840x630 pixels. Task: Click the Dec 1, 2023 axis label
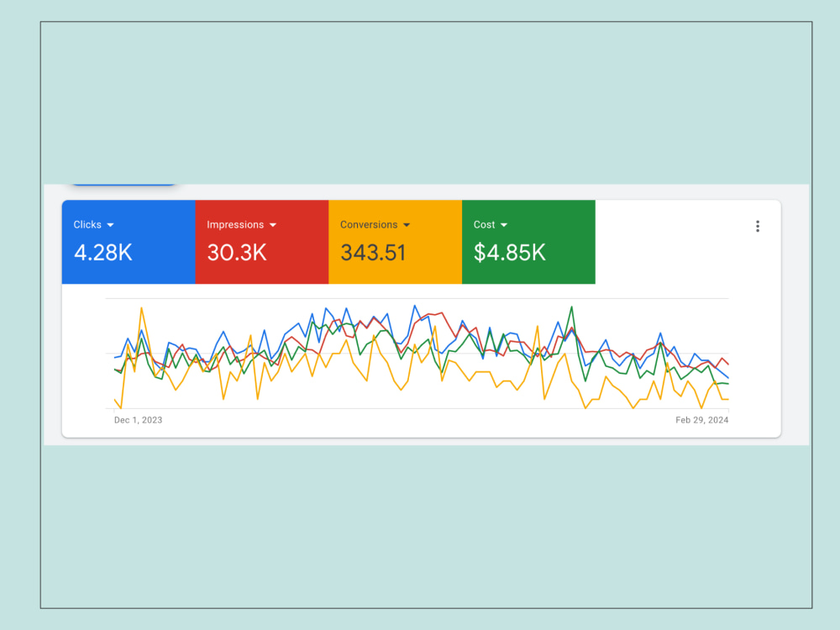pos(139,420)
